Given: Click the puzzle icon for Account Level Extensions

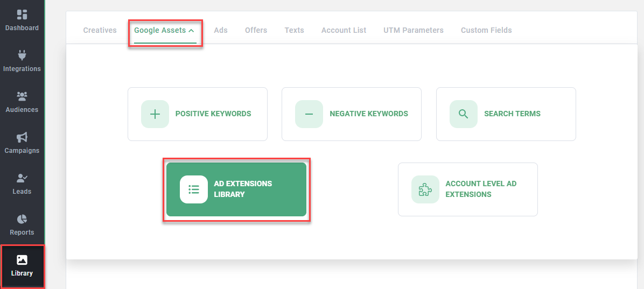Looking at the screenshot, I should pos(425,189).
